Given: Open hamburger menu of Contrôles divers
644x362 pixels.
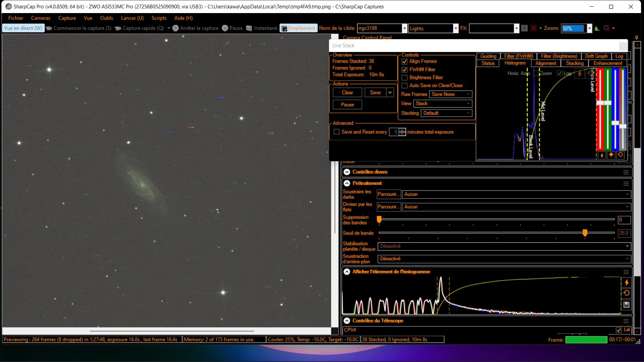Looking at the screenshot, I should pos(626,172).
